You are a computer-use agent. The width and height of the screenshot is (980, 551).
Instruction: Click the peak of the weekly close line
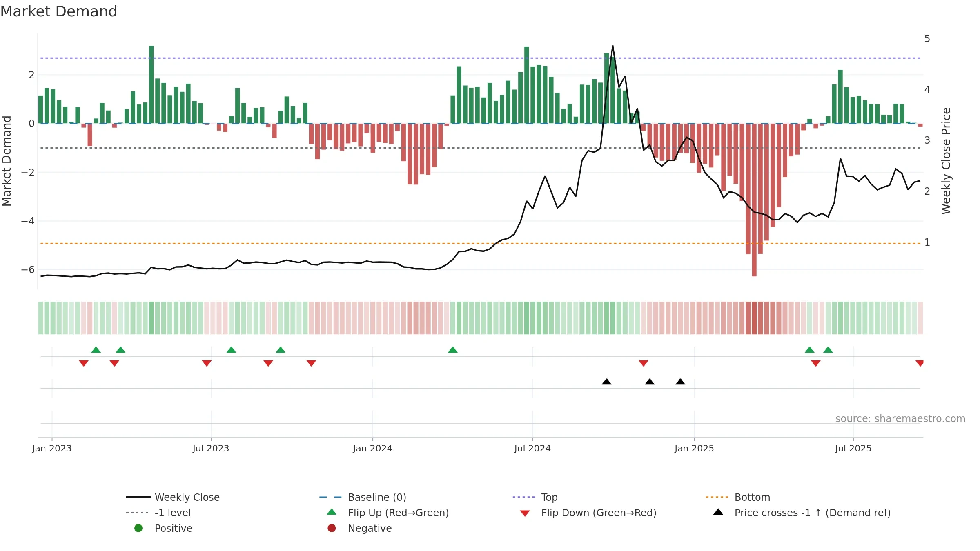point(612,46)
